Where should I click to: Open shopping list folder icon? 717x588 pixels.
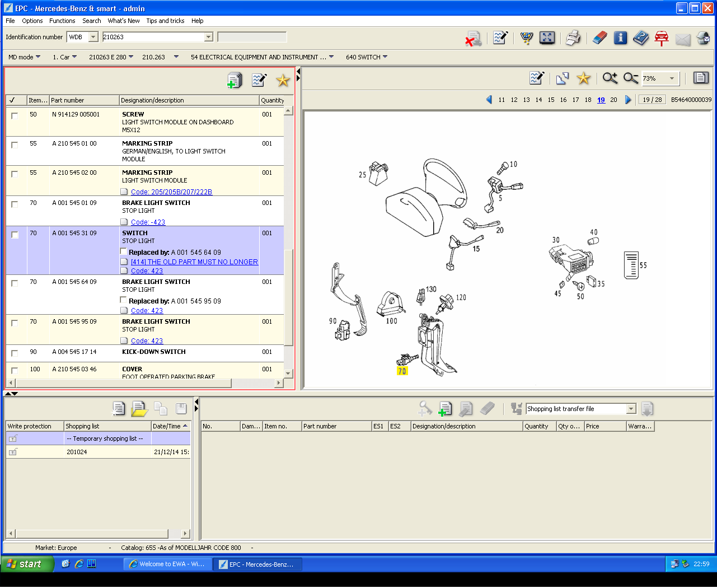tap(139, 409)
